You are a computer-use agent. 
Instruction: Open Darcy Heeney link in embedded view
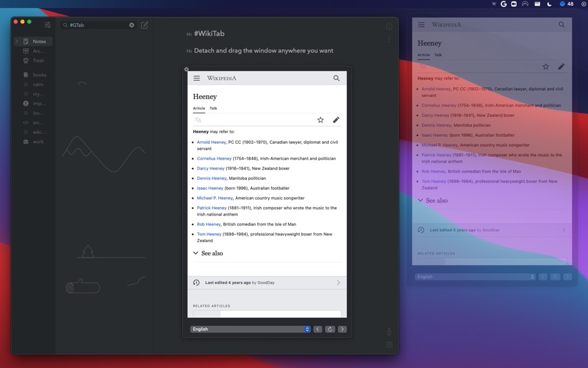point(210,169)
